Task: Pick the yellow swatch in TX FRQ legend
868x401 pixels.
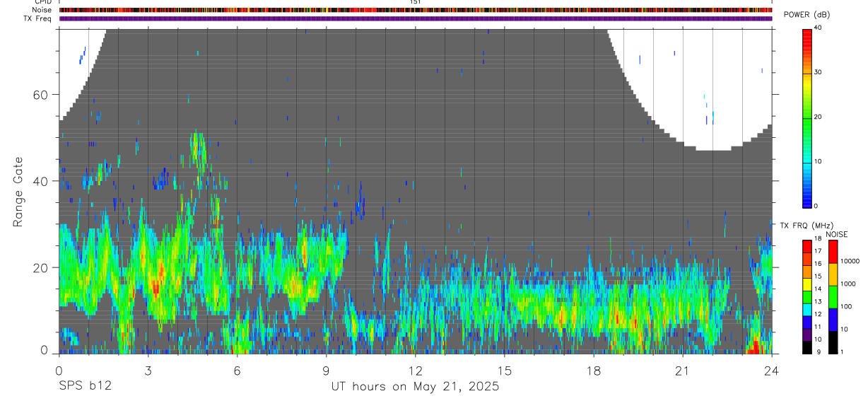Action: (x=807, y=284)
